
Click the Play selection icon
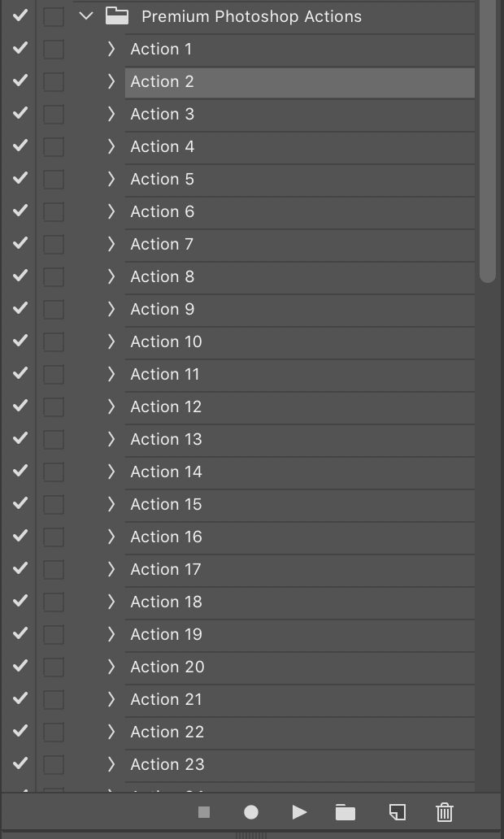point(299,812)
